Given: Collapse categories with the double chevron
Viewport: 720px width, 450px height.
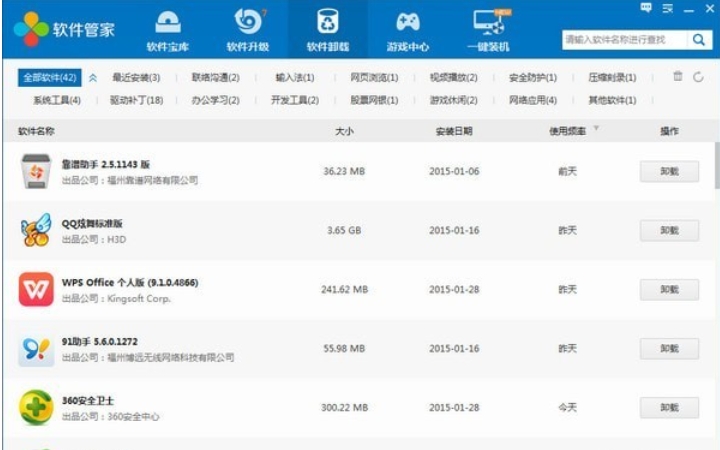Looking at the screenshot, I should point(93,77).
